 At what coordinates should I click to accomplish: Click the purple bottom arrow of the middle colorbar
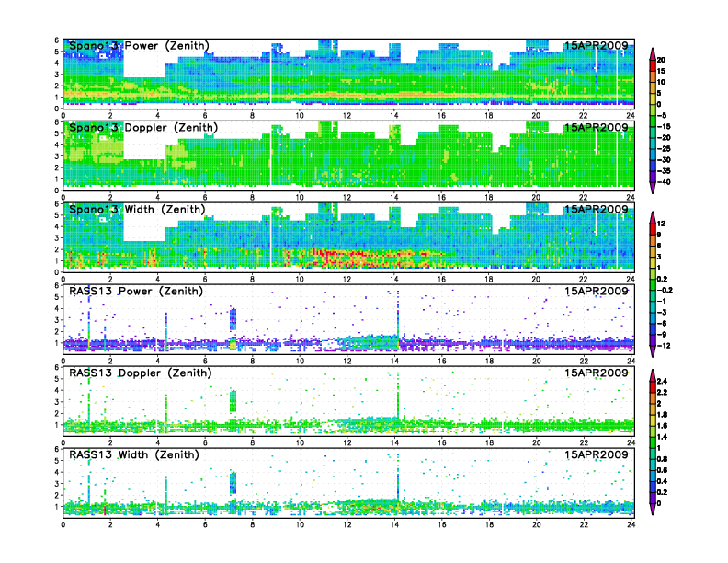click(653, 351)
